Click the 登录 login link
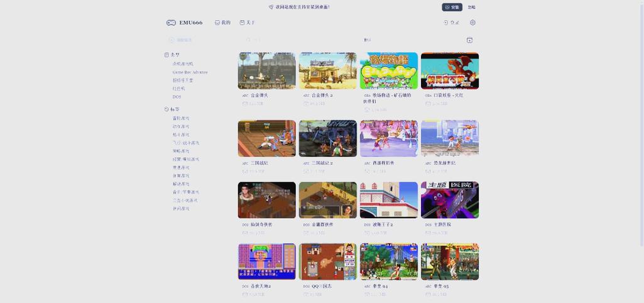644x303 pixels. tap(451, 23)
